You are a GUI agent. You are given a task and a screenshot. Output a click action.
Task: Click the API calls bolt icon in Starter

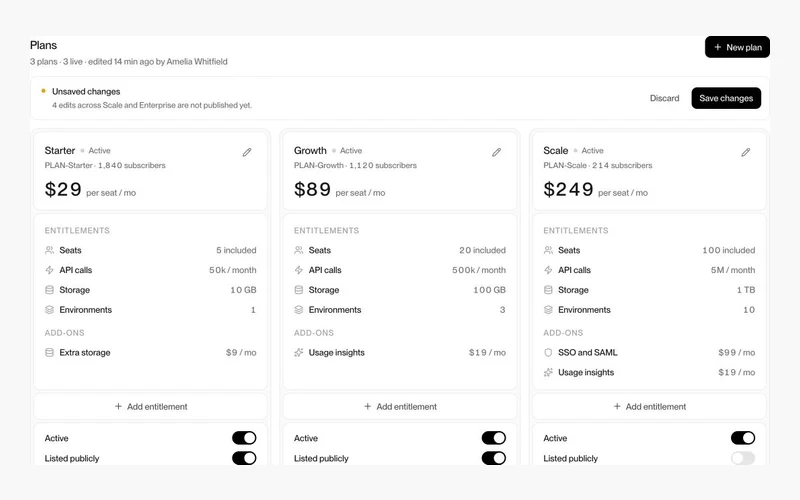pyautogui.click(x=49, y=270)
